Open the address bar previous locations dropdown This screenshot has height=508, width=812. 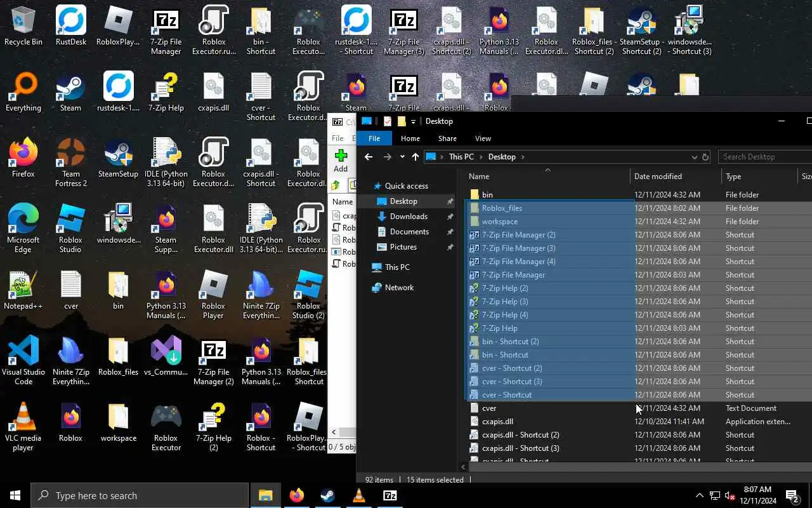click(x=694, y=157)
